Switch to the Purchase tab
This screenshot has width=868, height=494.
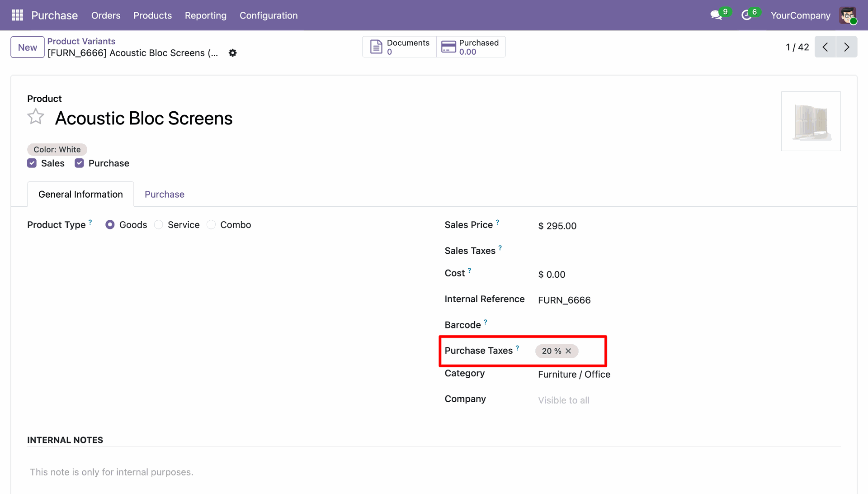(165, 195)
